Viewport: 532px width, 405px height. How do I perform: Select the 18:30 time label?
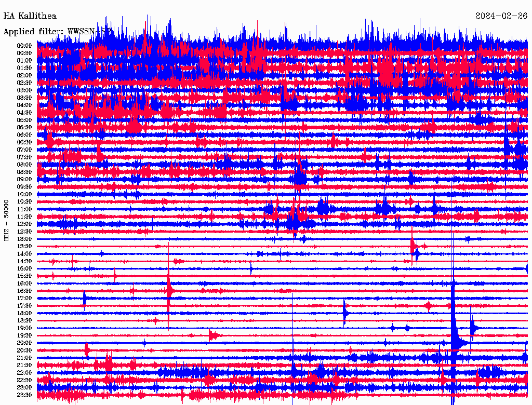24,320
